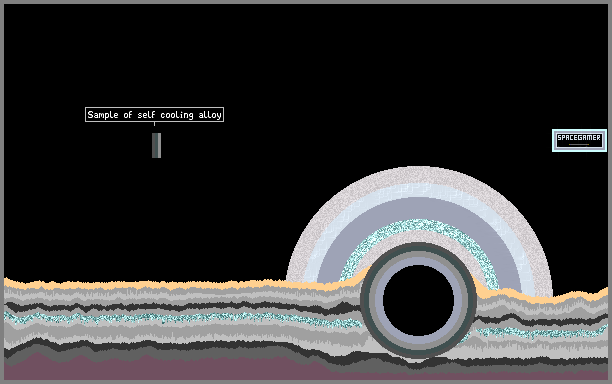Pick the pale blue dome arc layer
The height and width of the screenshot is (384, 612).
click(419, 190)
